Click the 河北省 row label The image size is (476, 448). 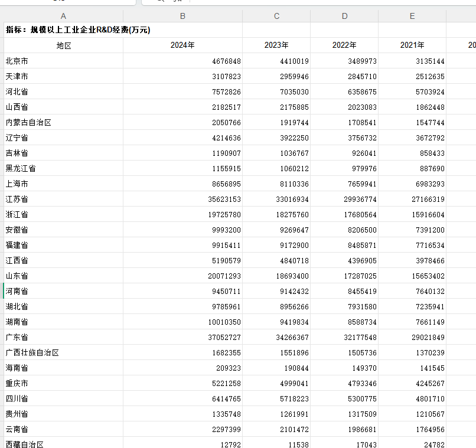(17, 91)
